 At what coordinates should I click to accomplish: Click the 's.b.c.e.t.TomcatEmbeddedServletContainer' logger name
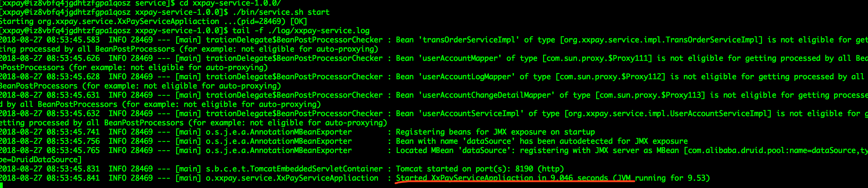point(294,169)
